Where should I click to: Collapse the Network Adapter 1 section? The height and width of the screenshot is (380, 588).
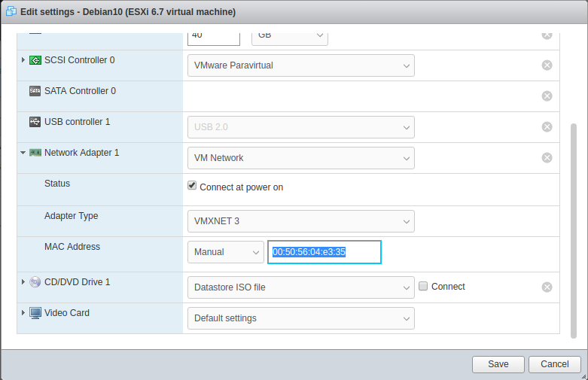23,153
